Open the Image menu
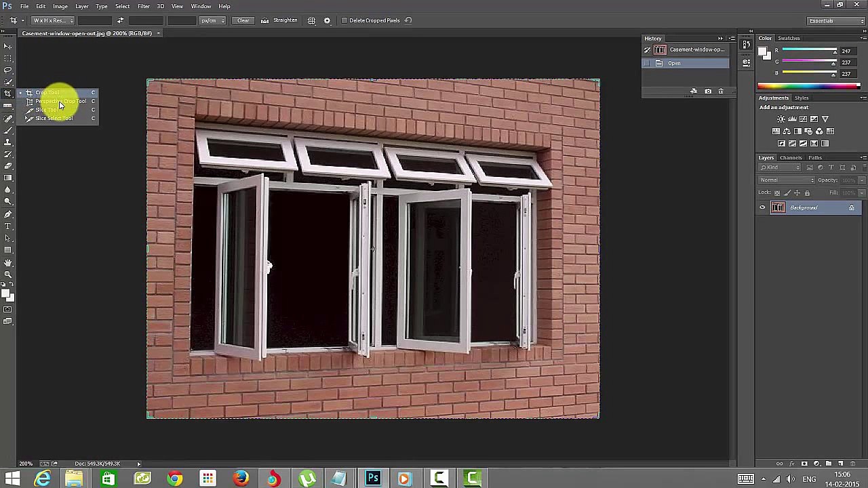868x488 pixels. (x=60, y=6)
